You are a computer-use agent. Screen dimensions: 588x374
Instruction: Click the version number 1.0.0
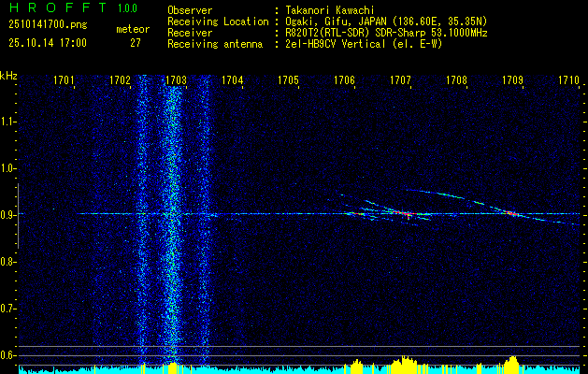(127, 8)
